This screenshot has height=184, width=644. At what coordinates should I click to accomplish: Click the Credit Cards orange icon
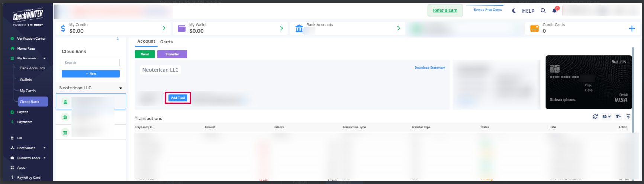coord(534,28)
